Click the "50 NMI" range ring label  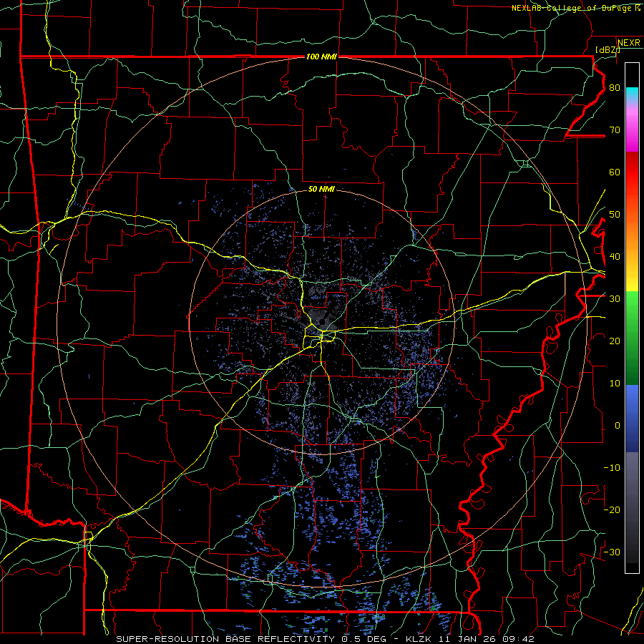point(321,189)
